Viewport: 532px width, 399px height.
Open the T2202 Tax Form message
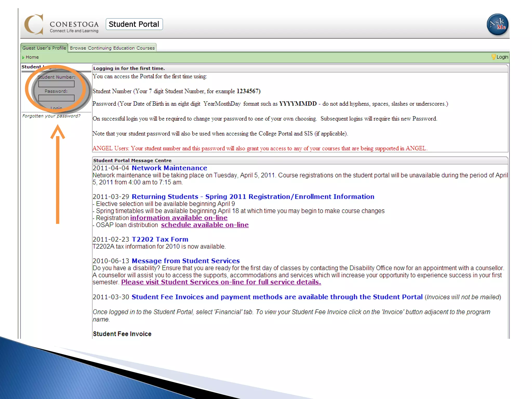click(x=160, y=239)
